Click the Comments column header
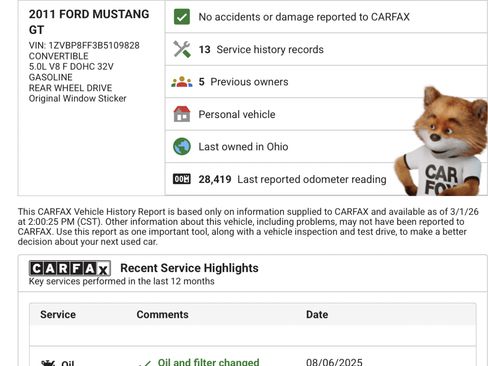This screenshot has width=488, height=366. pos(162,314)
